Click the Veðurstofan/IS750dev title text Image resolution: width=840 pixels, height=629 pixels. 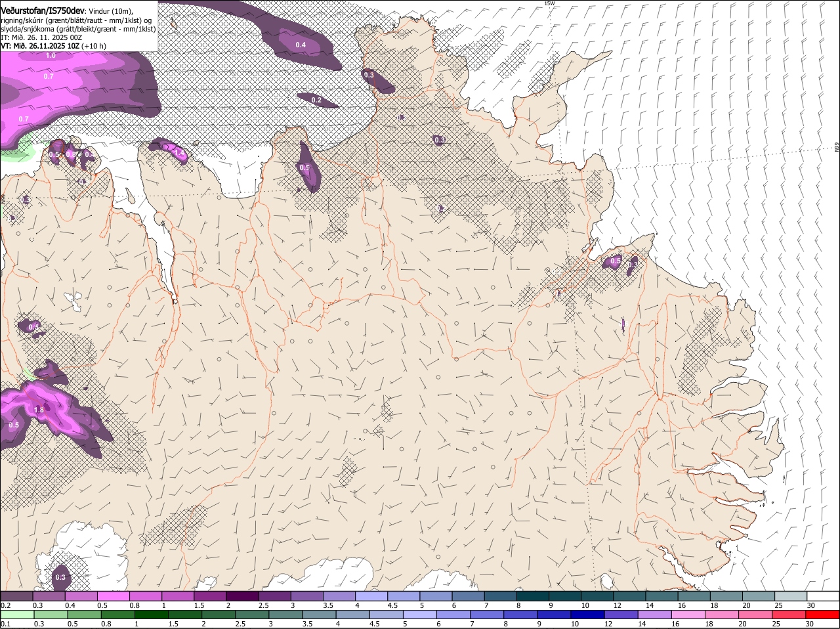pos(43,10)
